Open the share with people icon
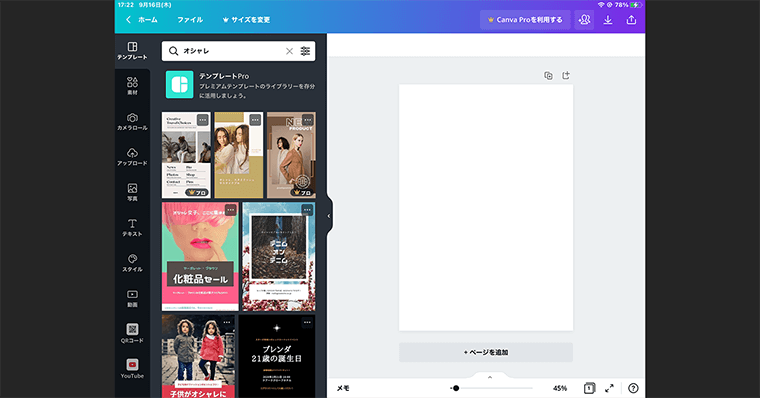Image resolution: width=760 pixels, height=398 pixels. [585, 20]
